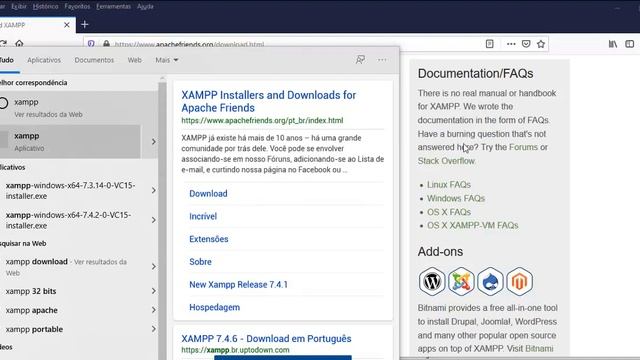
Task: Open the search panel feedback icon
Action: 360,60
